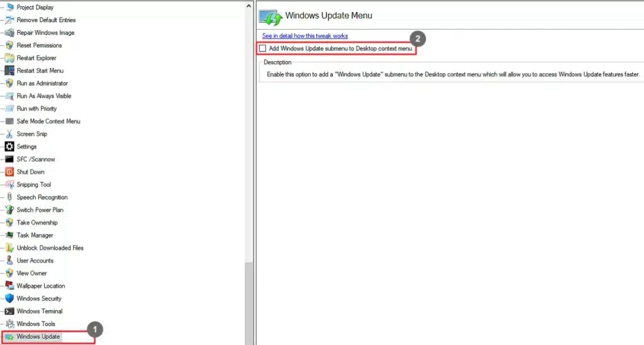Choose Reset Permissions in the list
This screenshot has width=644, height=345.
pos(39,45)
